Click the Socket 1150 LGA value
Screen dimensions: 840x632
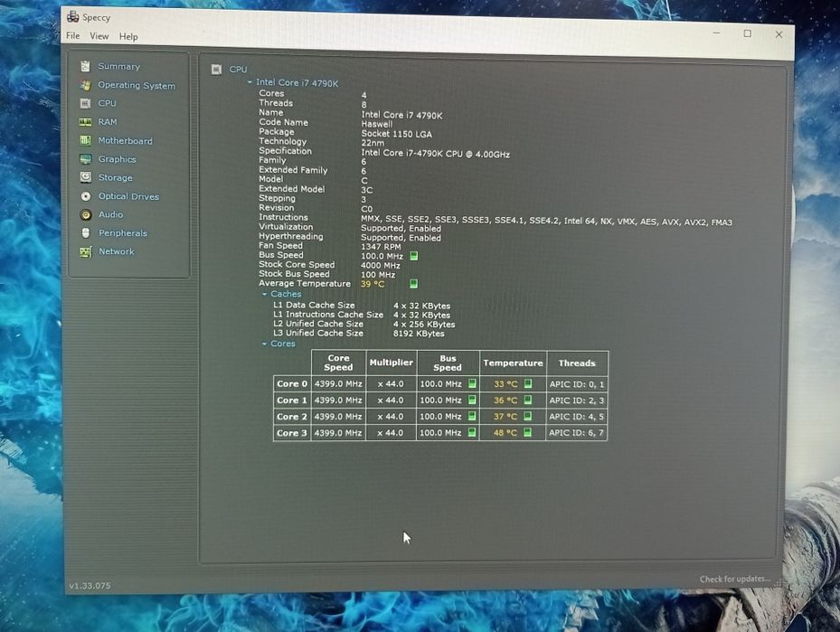[396, 134]
